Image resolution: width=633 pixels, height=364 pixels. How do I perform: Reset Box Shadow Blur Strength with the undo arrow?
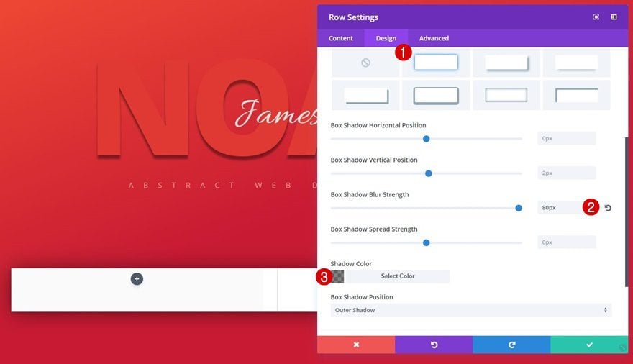coord(608,208)
